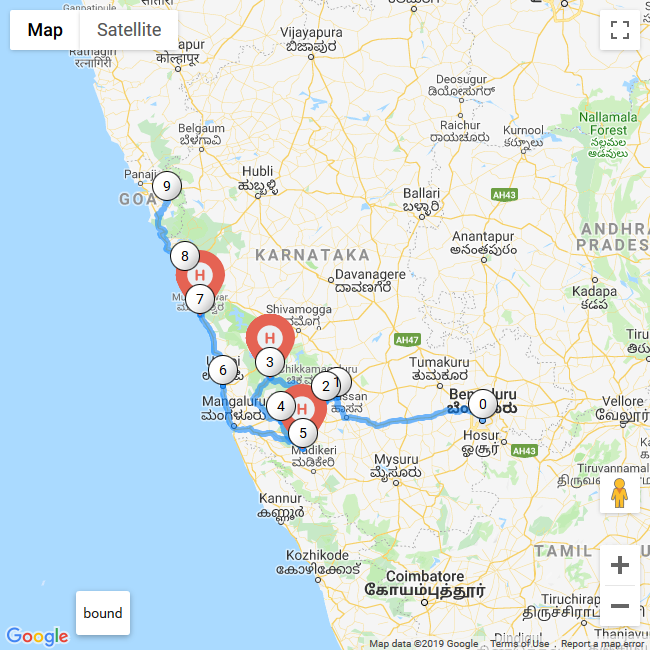
Task: Select the Street View pegman icon
Action: (620, 493)
